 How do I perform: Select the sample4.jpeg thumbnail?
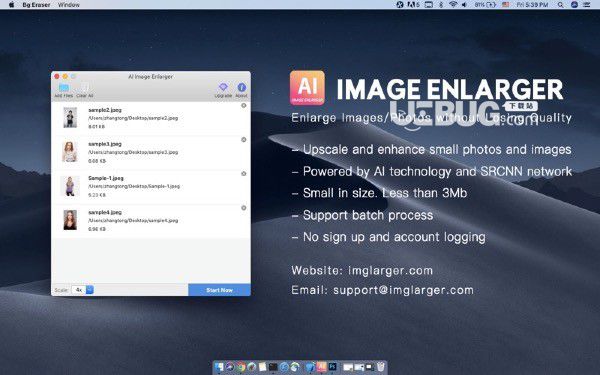tap(70, 220)
